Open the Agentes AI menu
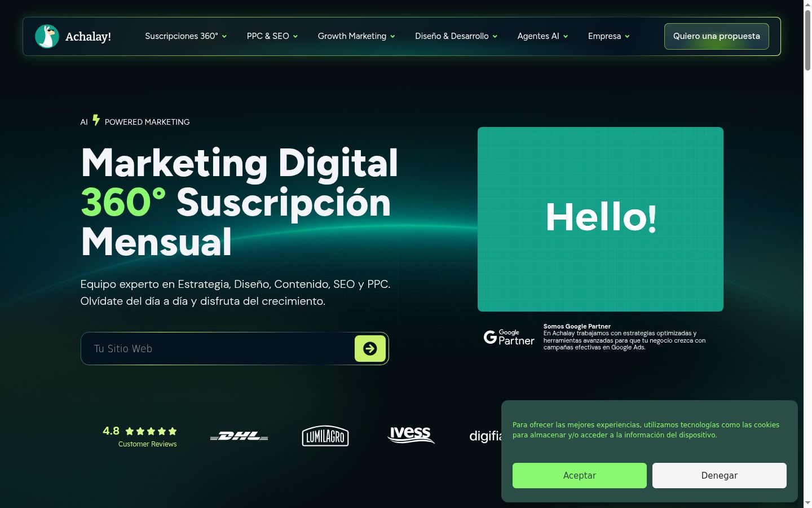The height and width of the screenshot is (508, 812). (539, 36)
